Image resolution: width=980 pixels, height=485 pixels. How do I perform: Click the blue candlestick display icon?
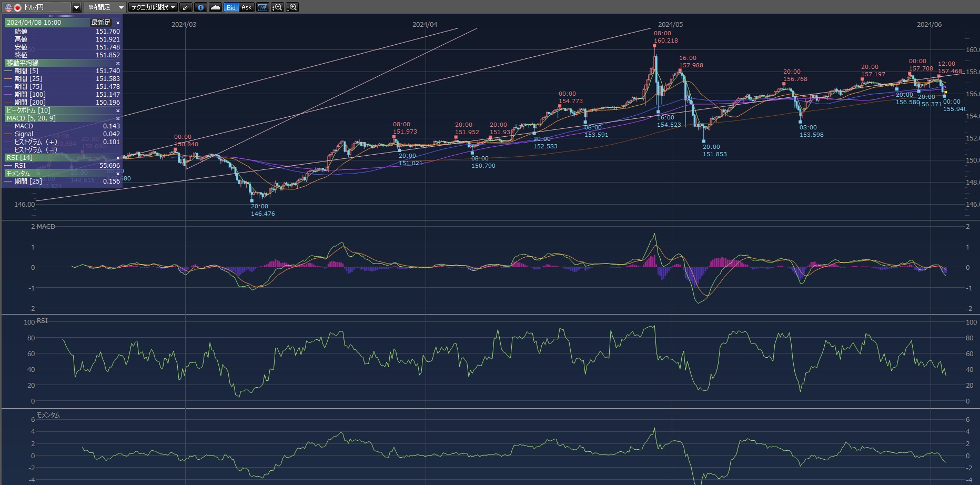[x=262, y=7]
